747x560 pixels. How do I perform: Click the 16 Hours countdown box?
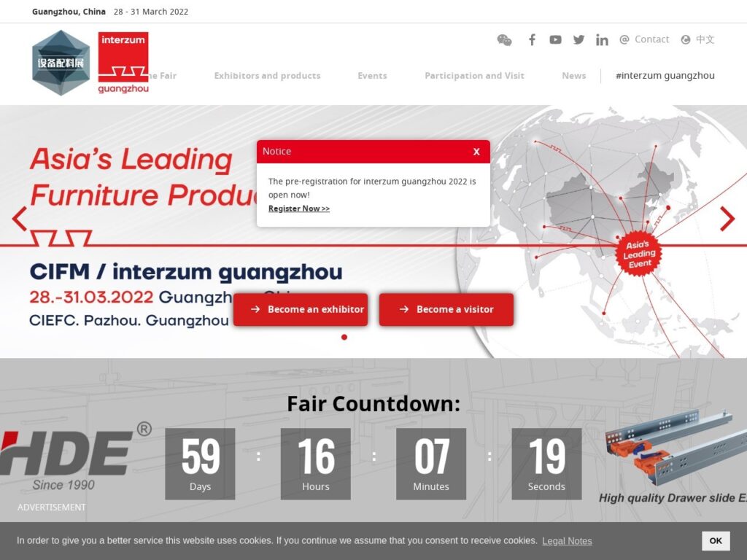click(316, 464)
